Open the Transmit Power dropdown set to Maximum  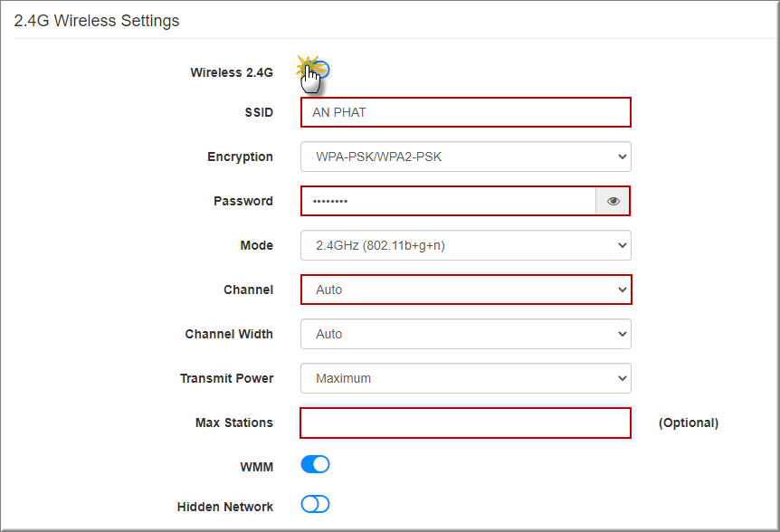pyautogui.click(x=465, y=378)
